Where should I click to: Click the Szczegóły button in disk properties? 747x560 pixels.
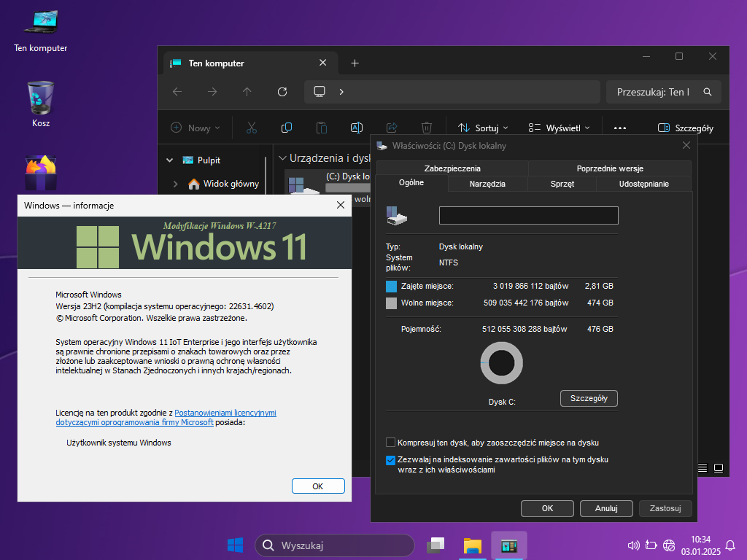click(x=589, y=398)
